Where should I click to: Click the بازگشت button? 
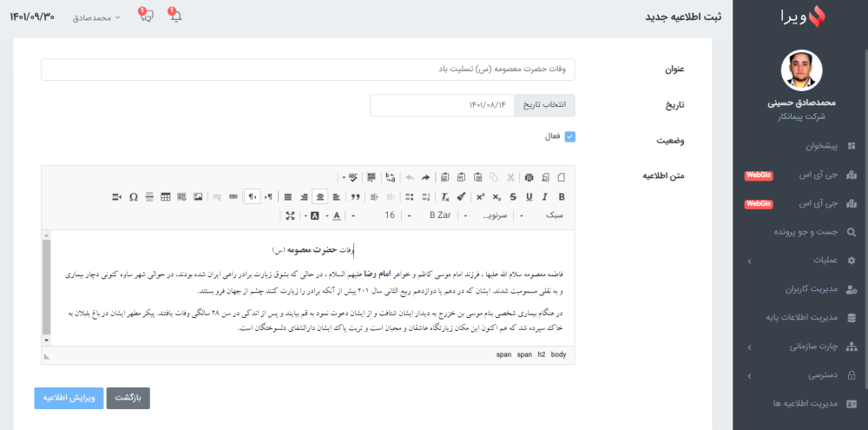click(x=128, y=398)
